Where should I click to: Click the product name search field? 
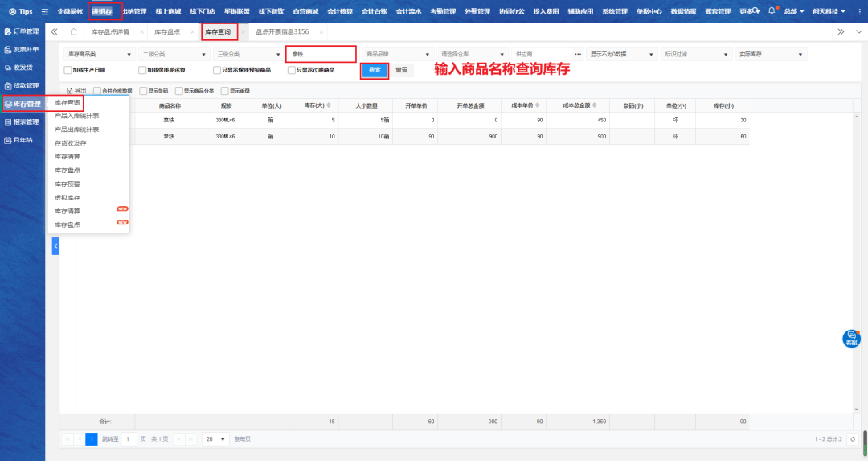[320, 54]
